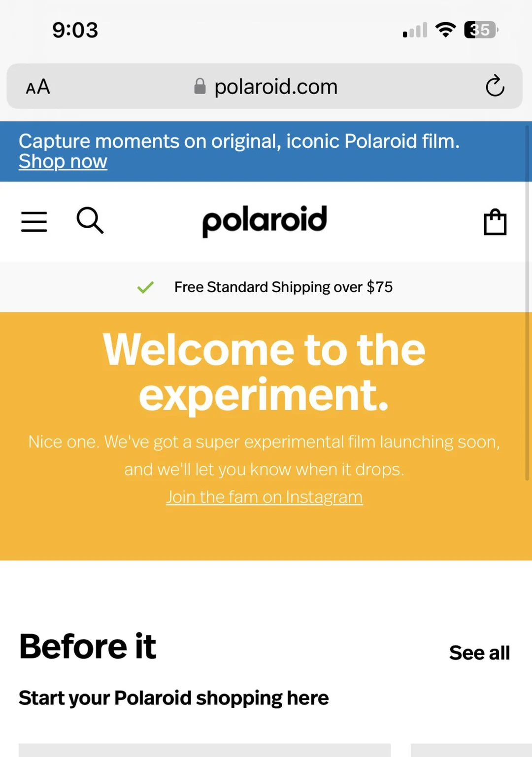This screenshot has width=532, height=757.
Task: Tap the Welcome to the experiment headline
Action: point(265,370)
